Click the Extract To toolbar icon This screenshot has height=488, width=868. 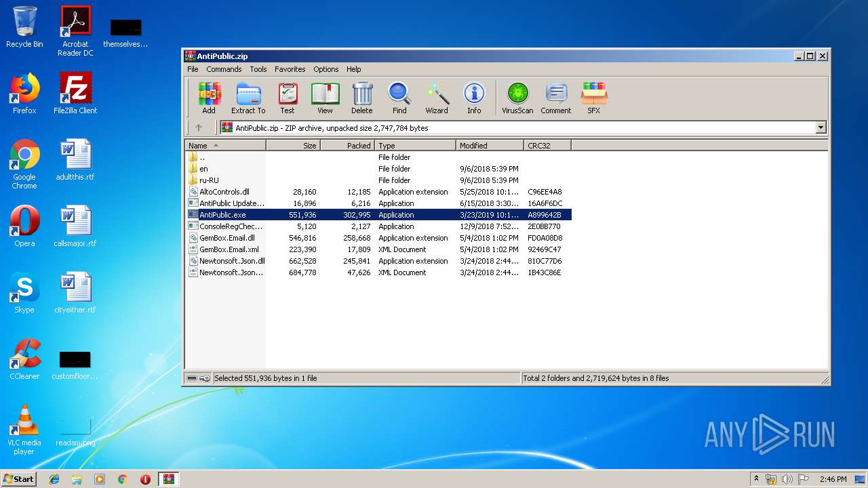(x=248, y=98)
